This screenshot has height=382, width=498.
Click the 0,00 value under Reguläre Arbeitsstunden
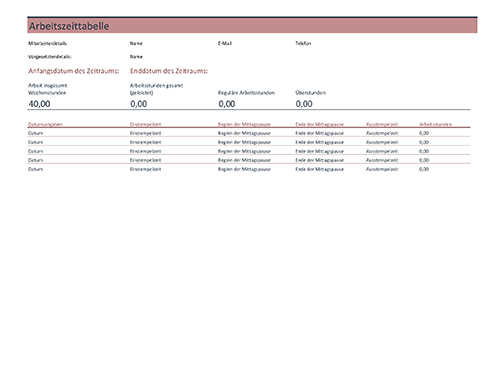pyautogui.click(x=227, y=104)
